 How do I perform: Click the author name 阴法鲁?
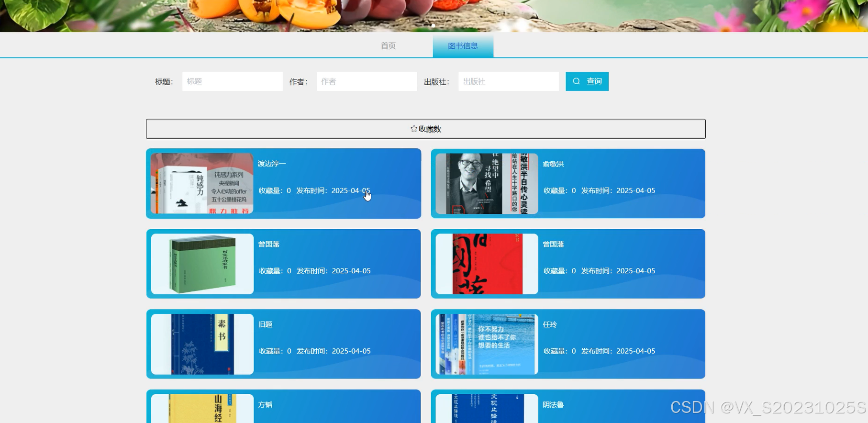pyautogui.click(x=553, y=405)
